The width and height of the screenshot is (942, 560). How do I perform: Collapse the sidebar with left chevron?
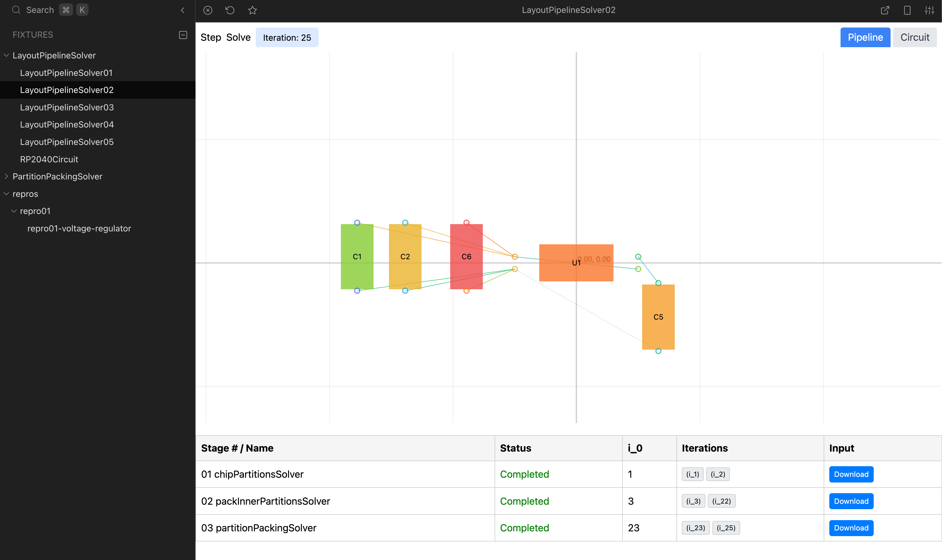click(183, 10)
